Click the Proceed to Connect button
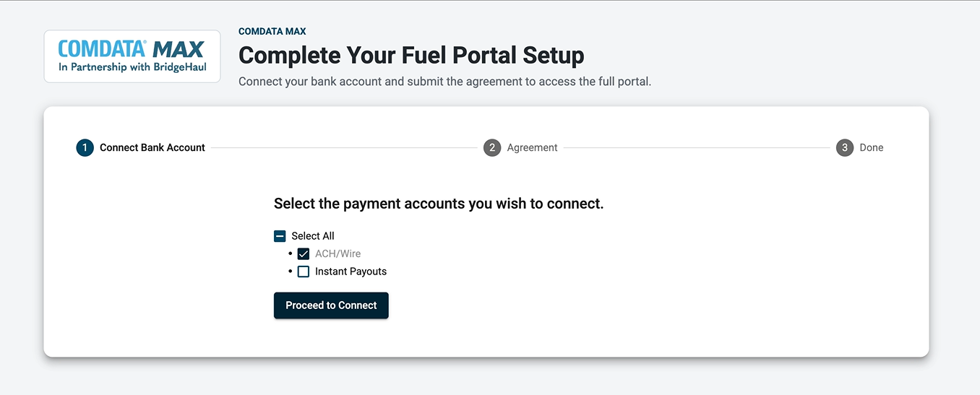This screenshot has width=980, height=395. [331, 305]
